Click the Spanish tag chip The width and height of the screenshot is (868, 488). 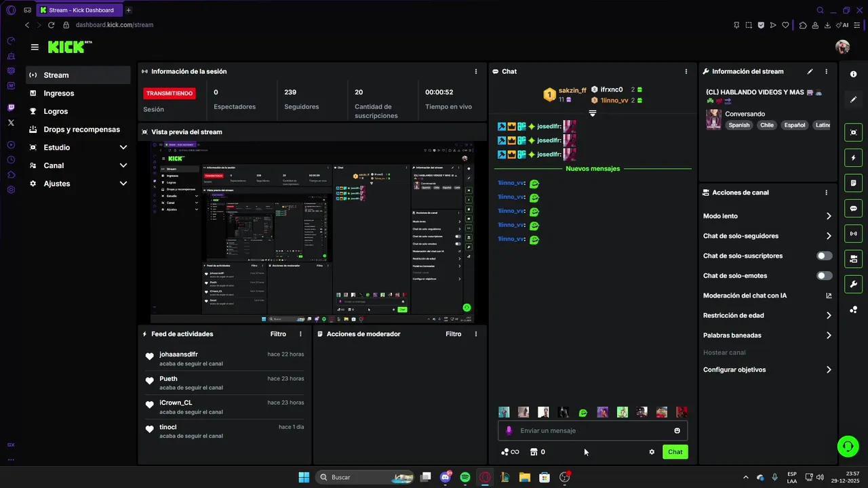pos(739,125)
